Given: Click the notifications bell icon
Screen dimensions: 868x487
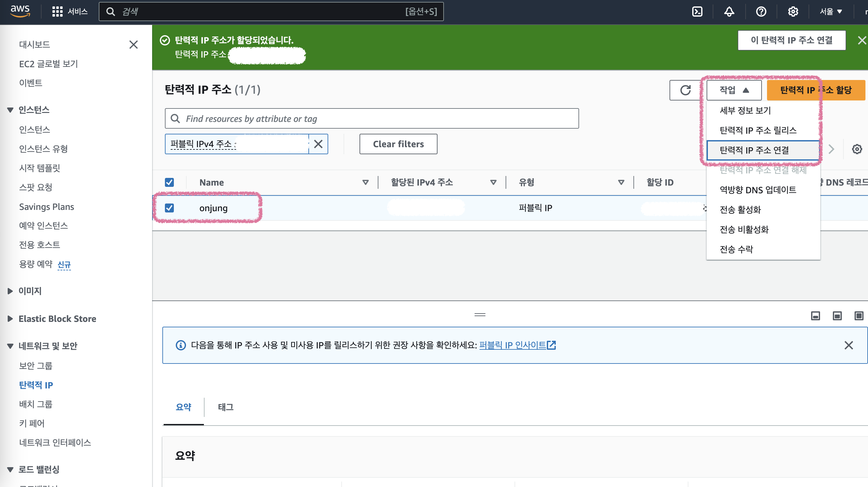Looking at the screenshot, I should tap(729, 12).
